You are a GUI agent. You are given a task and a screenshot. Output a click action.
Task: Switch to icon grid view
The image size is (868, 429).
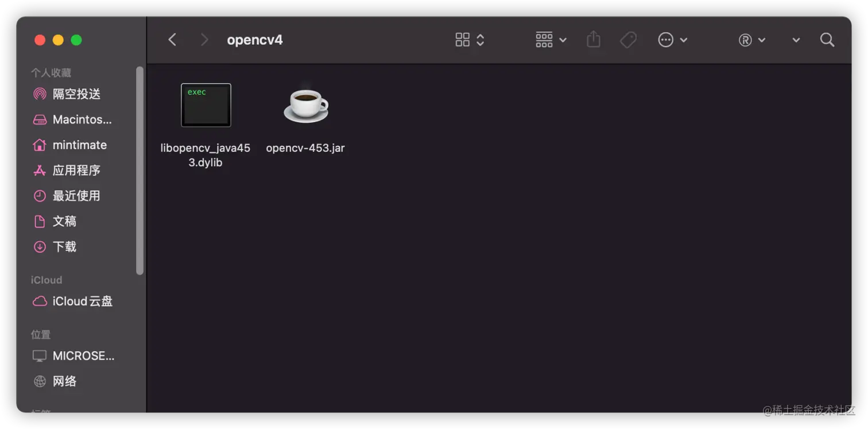[x=462, y=40]
